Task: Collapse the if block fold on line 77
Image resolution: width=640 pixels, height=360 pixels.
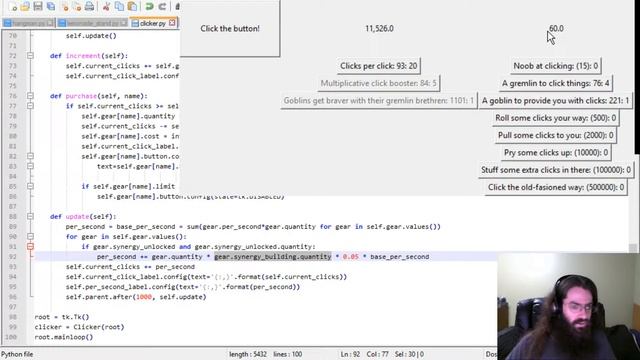Action: 31,106
